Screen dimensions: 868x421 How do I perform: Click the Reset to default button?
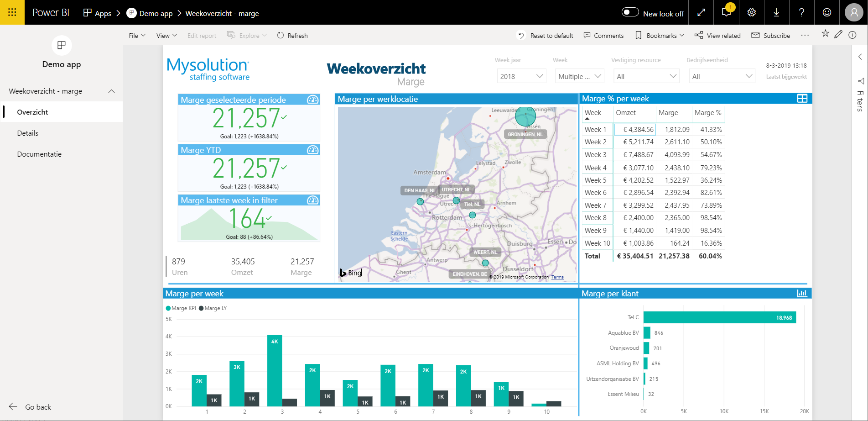546,36
